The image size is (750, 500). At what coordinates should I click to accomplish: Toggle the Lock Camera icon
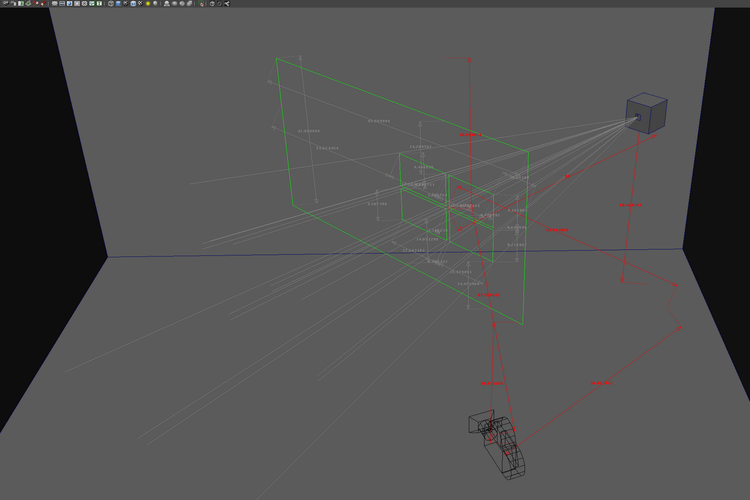click(12, 4)
